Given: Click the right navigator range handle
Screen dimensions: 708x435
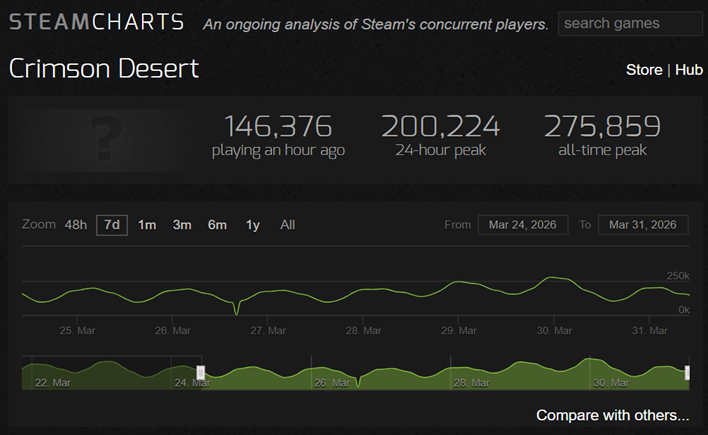Looking at the screenshot, I should click(687, 373).
